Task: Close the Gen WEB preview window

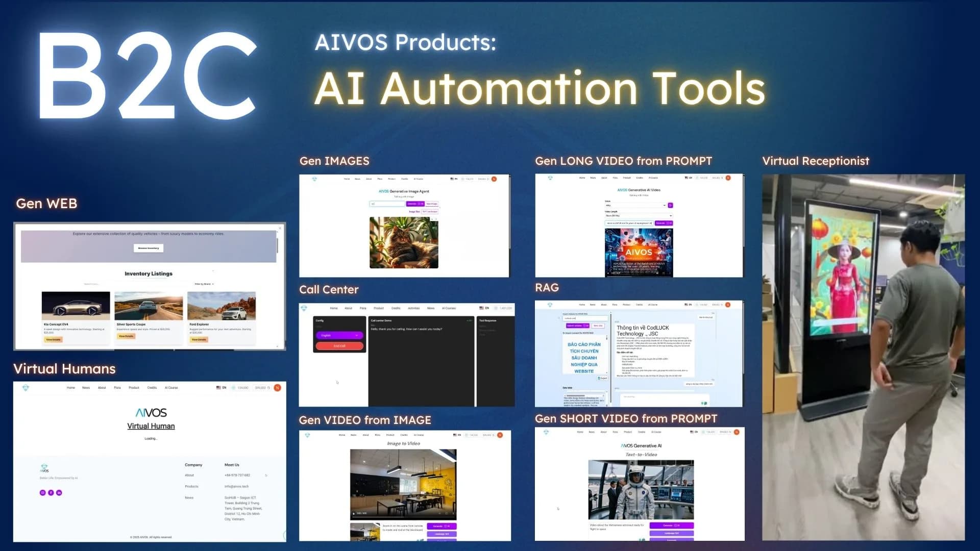Action: pos(280,228)
